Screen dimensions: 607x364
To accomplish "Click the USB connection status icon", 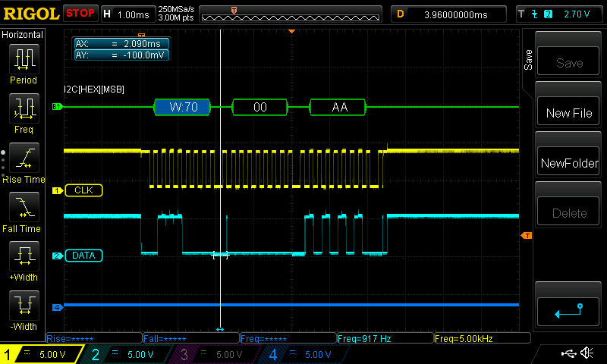I will tap(568, 353).
